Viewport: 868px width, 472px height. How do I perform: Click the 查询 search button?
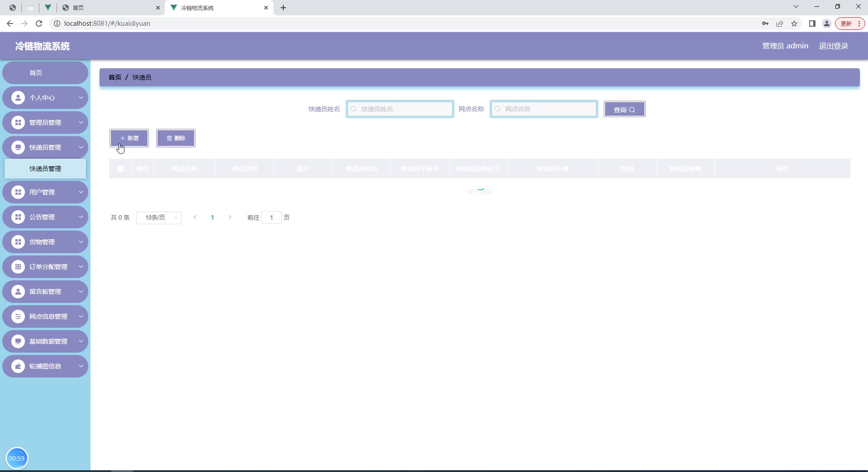(625, 109)
